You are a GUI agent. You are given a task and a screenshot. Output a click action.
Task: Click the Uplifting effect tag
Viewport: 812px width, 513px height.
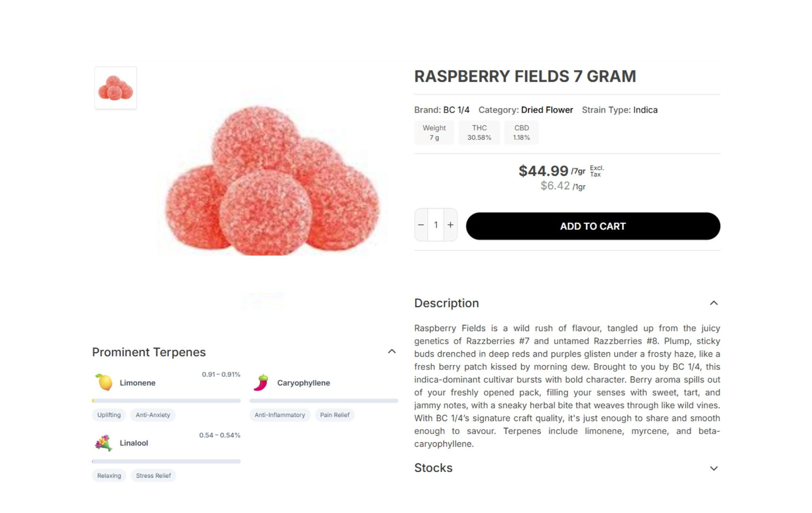[x=109, y=415]
